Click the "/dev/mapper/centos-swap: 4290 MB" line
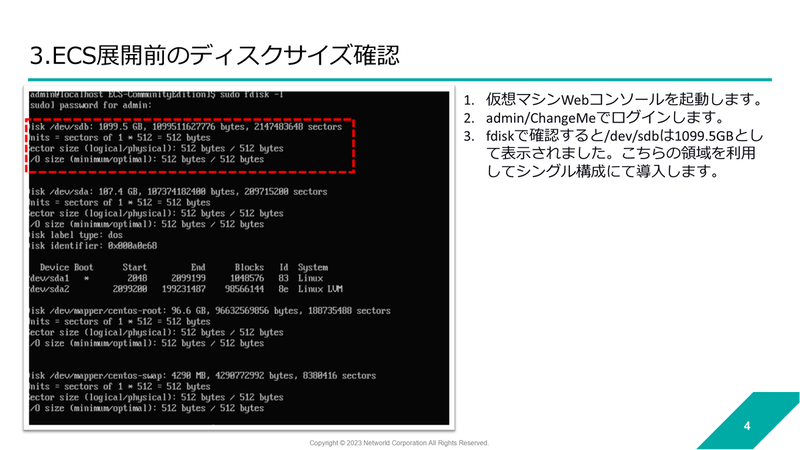Screen dimensions: 800x450 (203, 376)
